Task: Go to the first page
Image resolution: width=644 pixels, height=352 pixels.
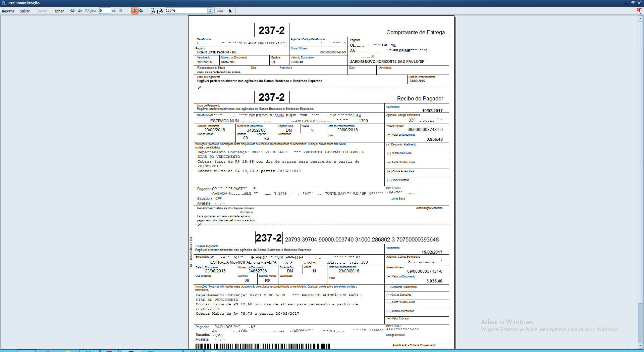Action: [72, 11]
